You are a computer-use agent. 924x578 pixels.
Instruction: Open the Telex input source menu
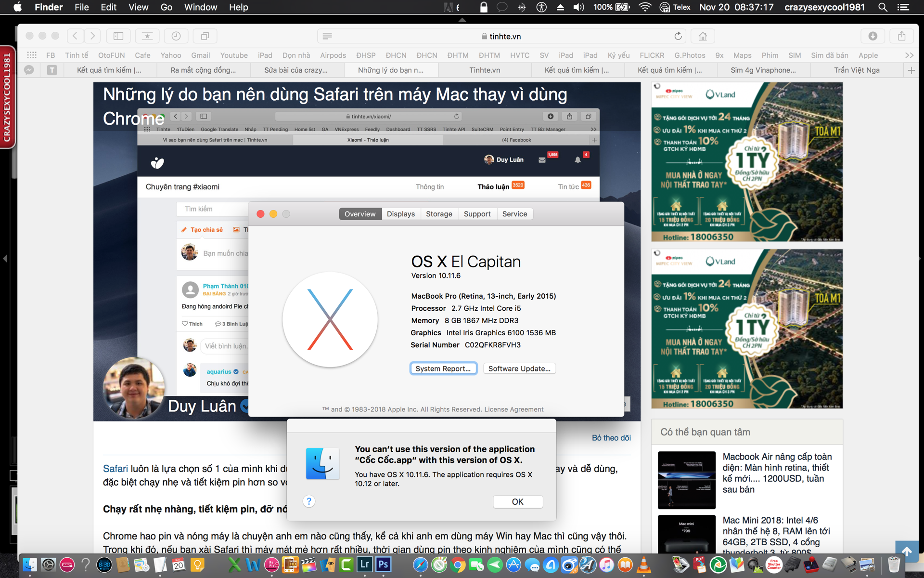(675, 7)
